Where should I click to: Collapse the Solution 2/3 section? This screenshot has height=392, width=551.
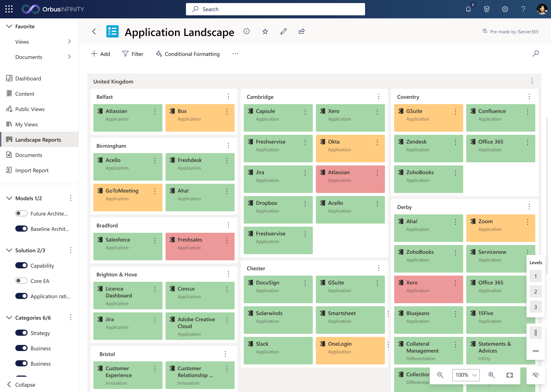pos(9,250)
